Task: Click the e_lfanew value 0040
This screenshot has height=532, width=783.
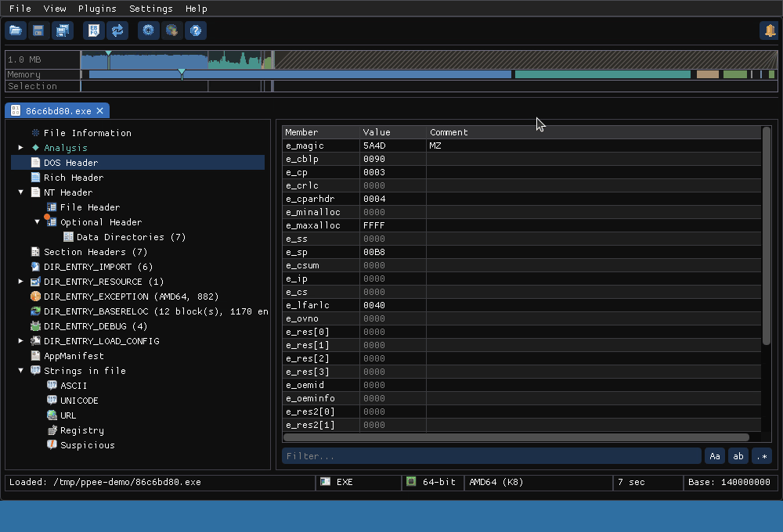Action: pos(374,305)
